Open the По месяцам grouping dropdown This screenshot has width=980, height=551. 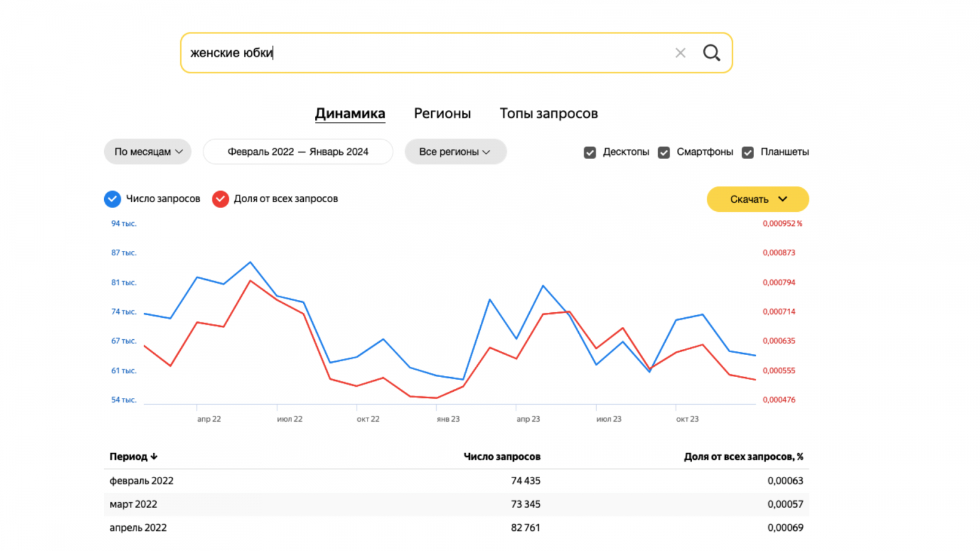pyautogui.click(x=148, y=152)
